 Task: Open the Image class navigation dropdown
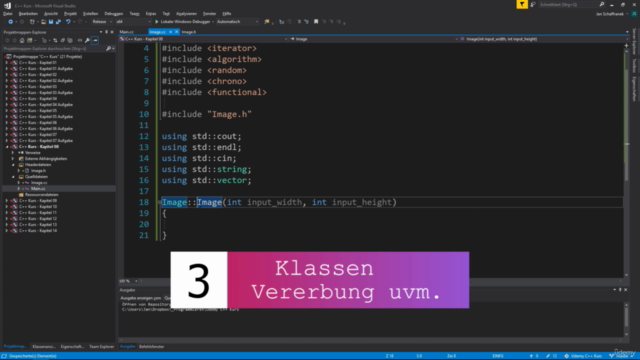coord(374,39)
